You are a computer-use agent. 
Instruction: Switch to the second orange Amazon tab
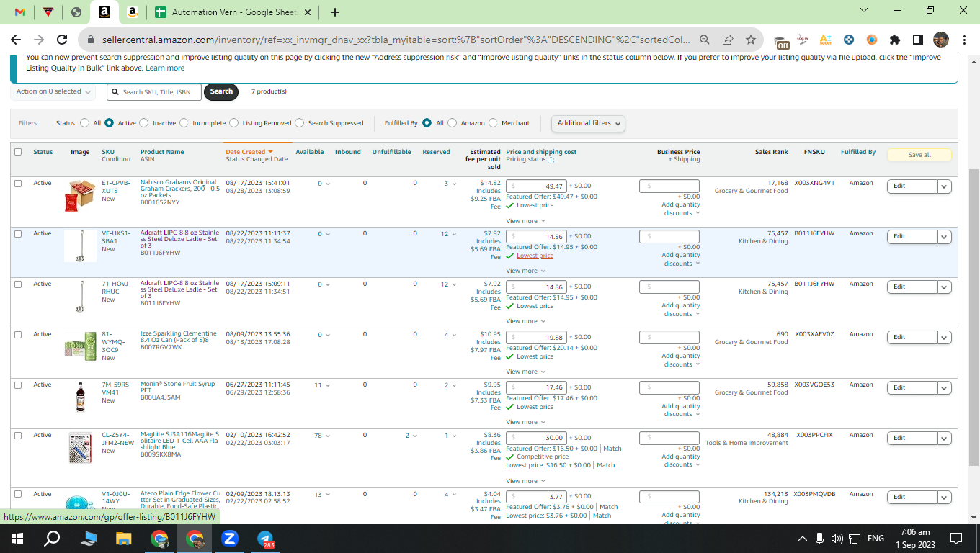pos(132,12)
